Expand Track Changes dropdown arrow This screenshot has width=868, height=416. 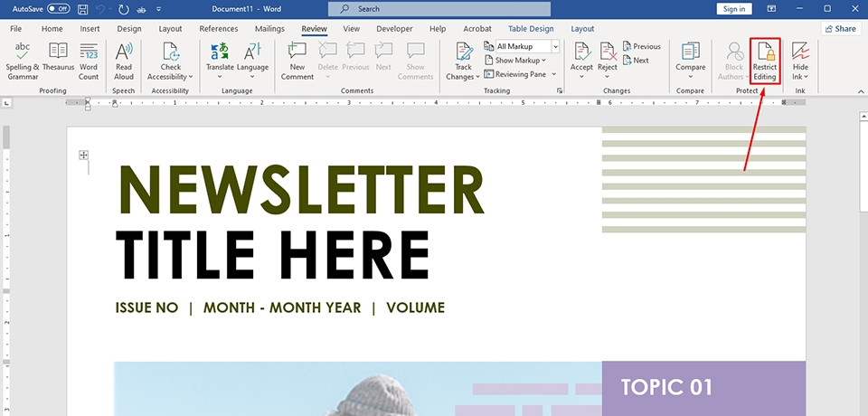477,77
